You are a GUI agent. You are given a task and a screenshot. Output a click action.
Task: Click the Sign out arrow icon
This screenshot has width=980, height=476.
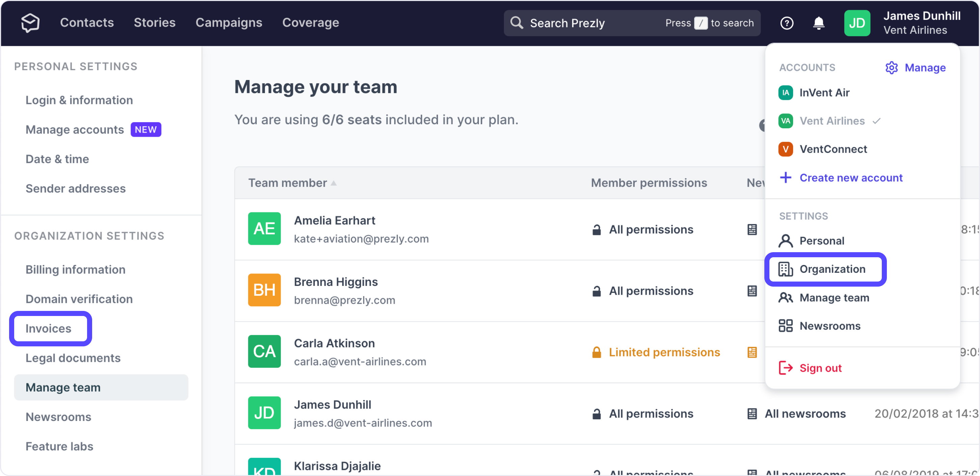785,368
